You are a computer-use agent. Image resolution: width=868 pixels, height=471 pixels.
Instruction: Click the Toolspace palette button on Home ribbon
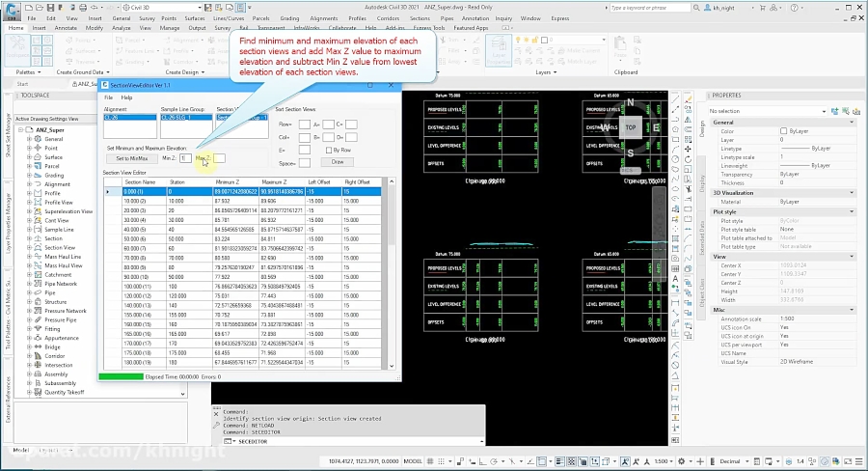[17, 50]
